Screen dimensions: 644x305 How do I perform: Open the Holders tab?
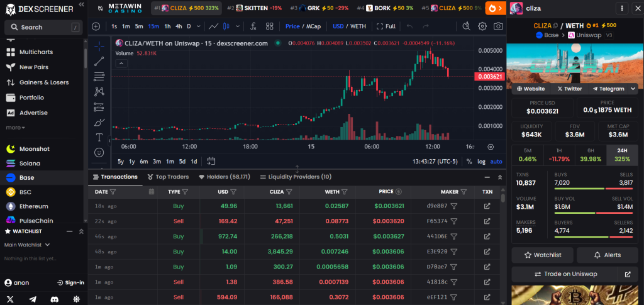coord(225,177)
